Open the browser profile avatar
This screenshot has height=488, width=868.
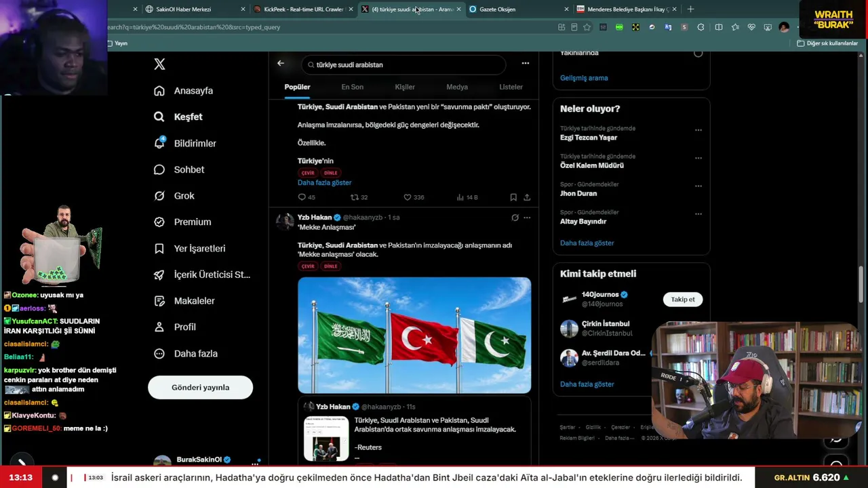point(784,27)
